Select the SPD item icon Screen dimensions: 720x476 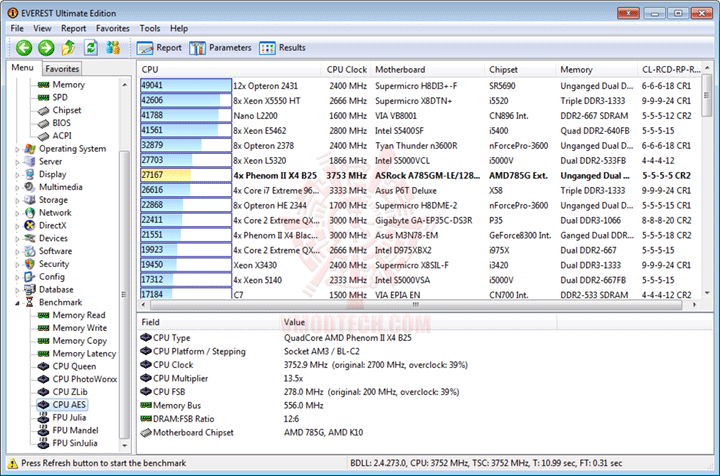[x=44, y=98]
